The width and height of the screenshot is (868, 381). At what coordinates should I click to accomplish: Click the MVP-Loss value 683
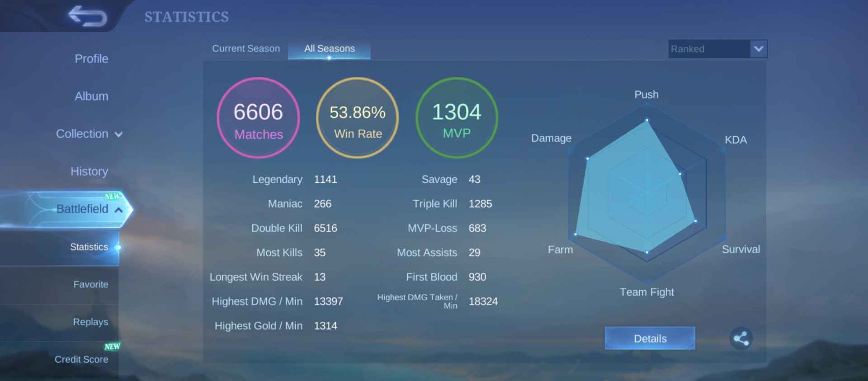[x=477, y=228]
